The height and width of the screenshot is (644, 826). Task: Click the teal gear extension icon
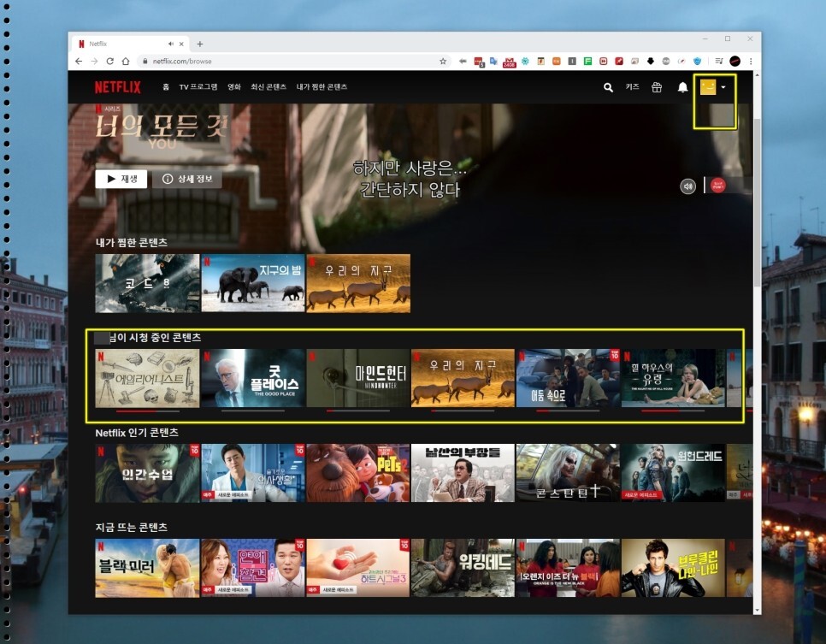pos(525,61)
